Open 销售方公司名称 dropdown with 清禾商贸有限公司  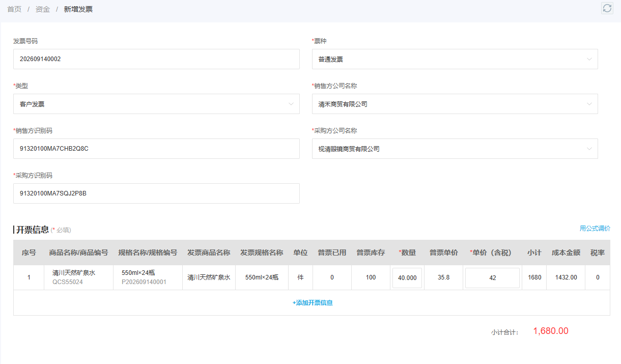[455, 104]
